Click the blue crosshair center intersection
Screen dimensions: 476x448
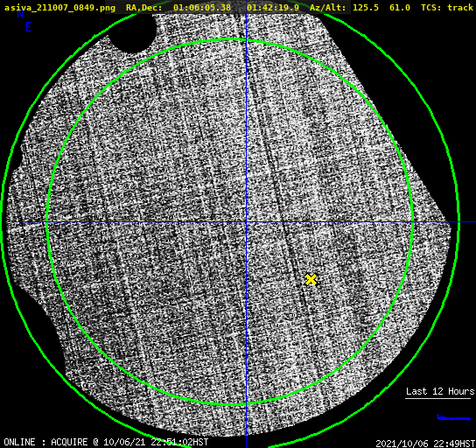coord(246,222)
